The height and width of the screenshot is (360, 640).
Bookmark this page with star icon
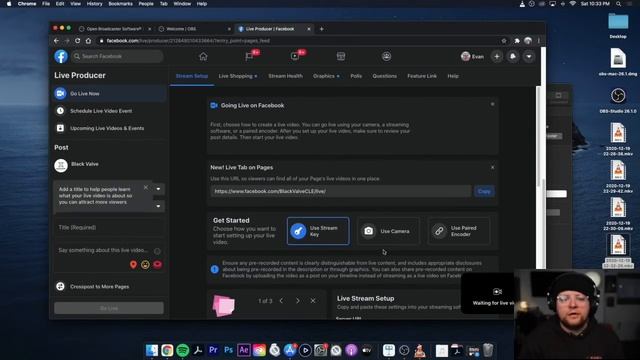(x=504, y=41)
